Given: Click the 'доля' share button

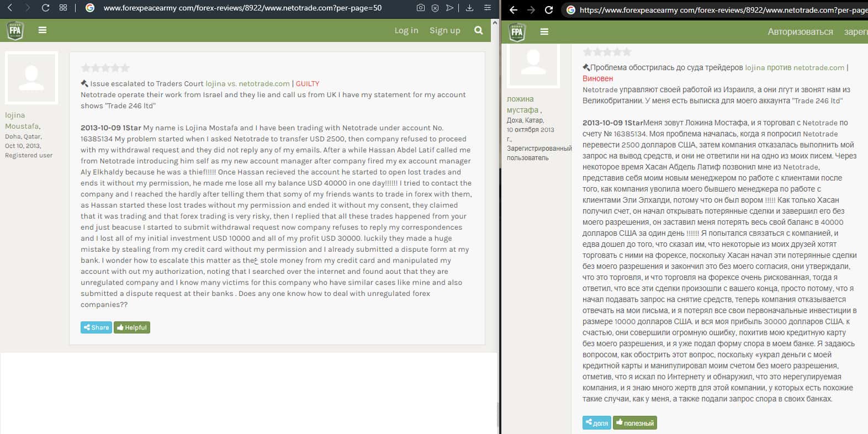Looking at the screenshot, I should point(596,423).
